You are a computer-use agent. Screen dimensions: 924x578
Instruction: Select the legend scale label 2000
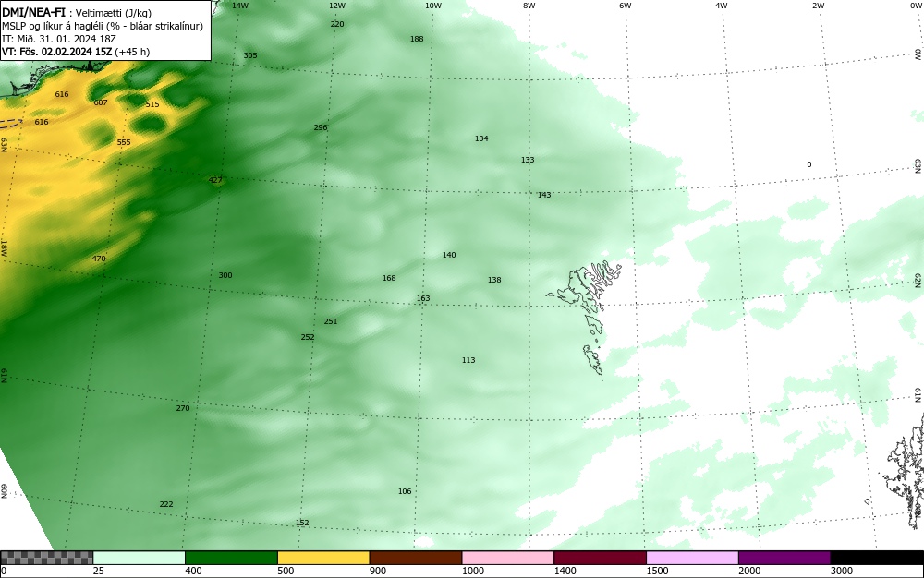pyautogui.click(x=749, y=571)
